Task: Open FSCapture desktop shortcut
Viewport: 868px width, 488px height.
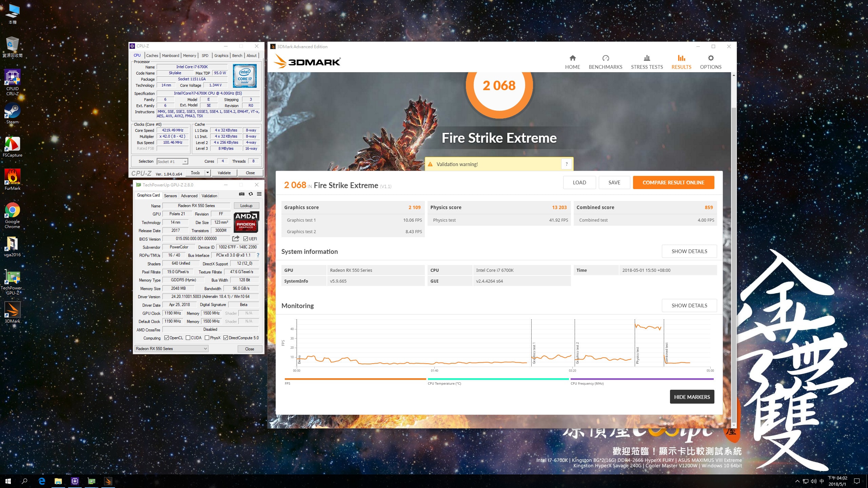Action: [x=13, y=147]
